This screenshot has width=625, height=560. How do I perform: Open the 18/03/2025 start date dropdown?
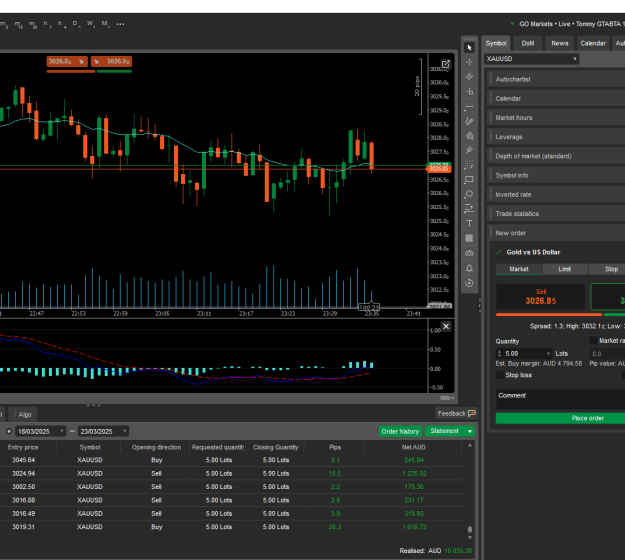[40, 431]
